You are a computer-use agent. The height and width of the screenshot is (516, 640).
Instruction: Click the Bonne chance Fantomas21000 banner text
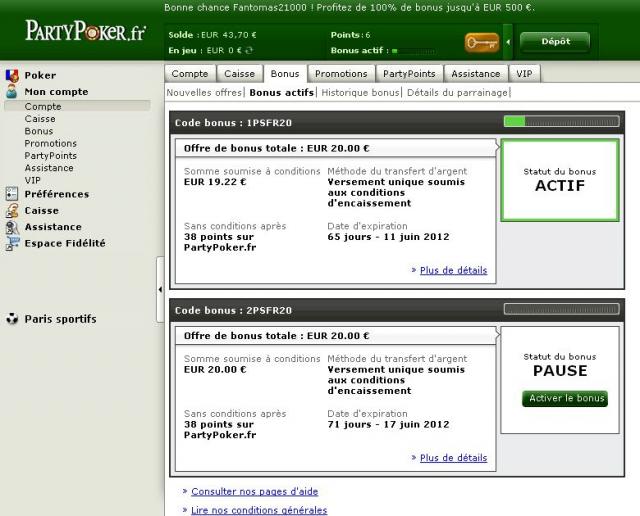click(x=349, y=7)
